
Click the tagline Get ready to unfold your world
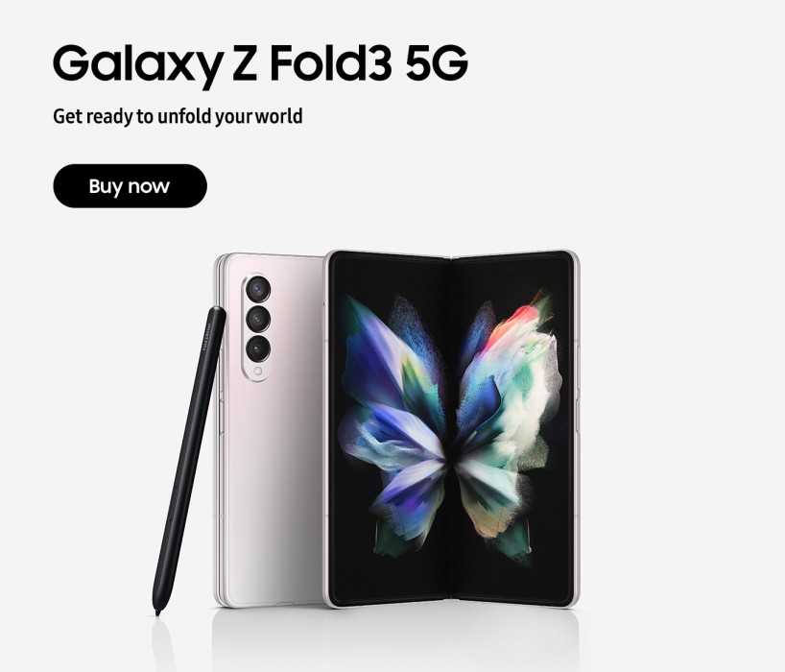point(178,117)
